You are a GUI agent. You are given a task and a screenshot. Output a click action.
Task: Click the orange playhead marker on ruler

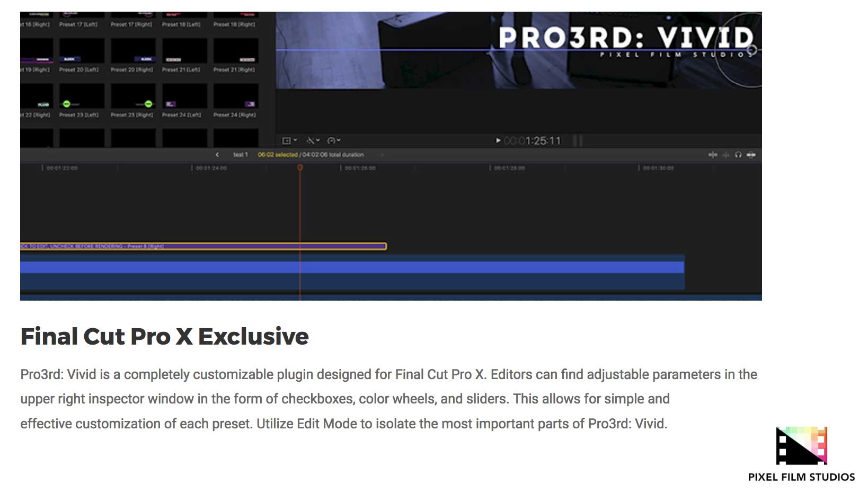pyautogui.click(x=300, y=168)
